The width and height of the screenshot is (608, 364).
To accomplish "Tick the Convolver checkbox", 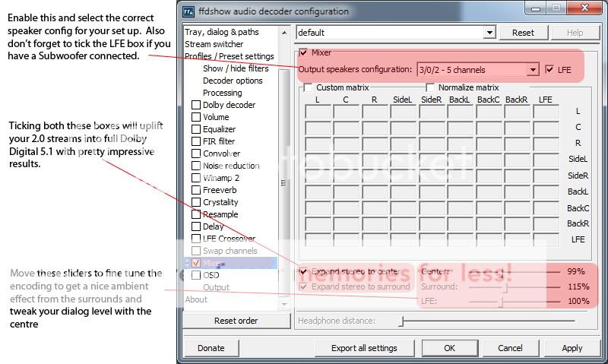I will 196,154.
